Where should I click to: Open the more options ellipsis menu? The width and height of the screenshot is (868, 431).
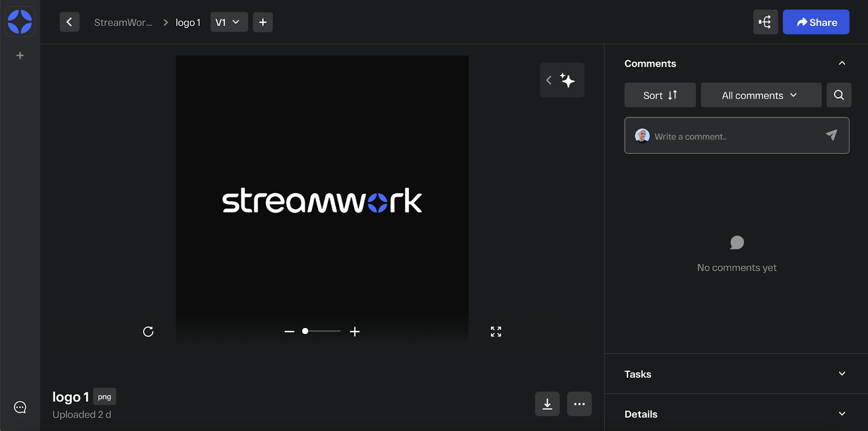[579, 404]
